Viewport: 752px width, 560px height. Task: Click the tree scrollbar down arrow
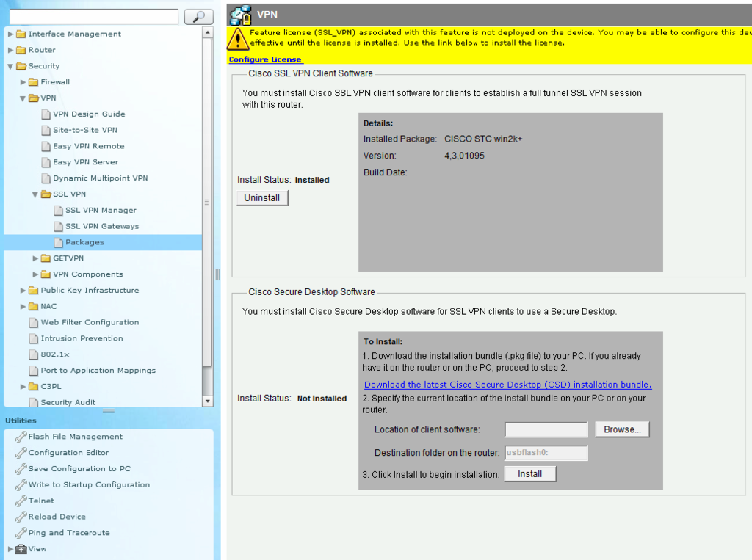[208, 401]
